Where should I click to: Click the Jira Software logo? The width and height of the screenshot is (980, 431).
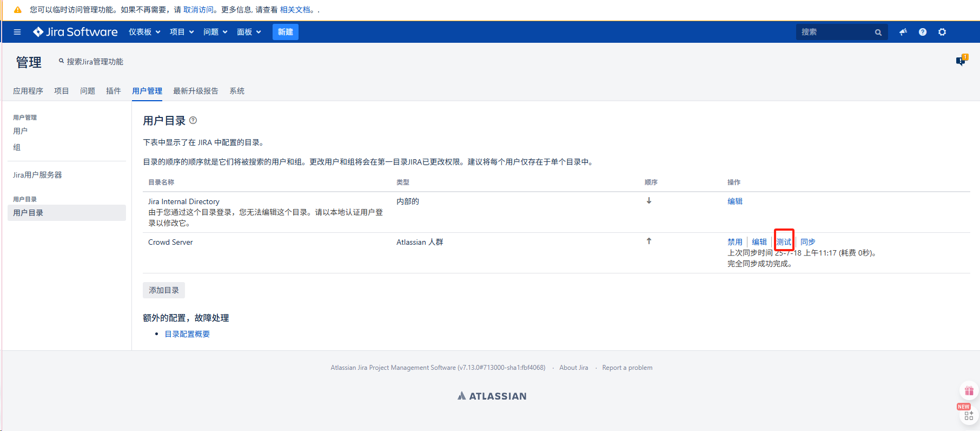(75, 32)
